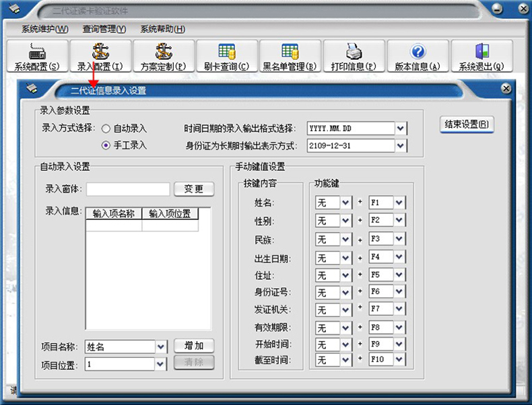Image resolution: width=532 pixels, height=405 pixels.
Task: Open the 查询管理 menu
Action: (104, 29)
